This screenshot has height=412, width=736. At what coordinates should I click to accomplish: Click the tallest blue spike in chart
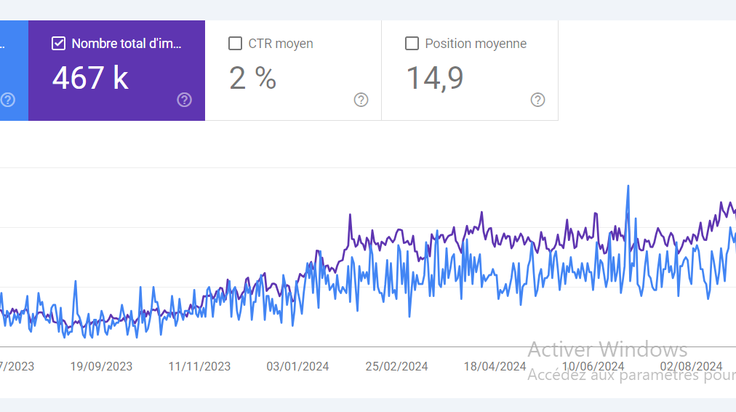coord(628,188)
